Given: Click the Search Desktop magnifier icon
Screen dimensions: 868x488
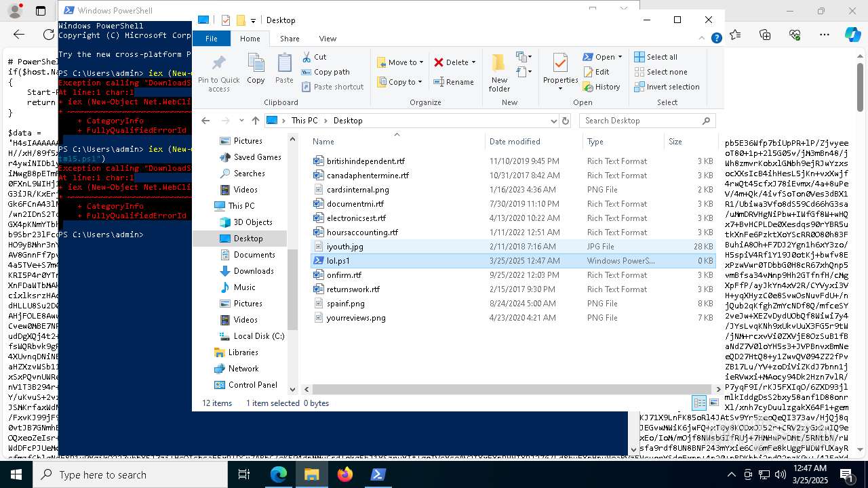Looking at the screenshot, I should 706,121.
